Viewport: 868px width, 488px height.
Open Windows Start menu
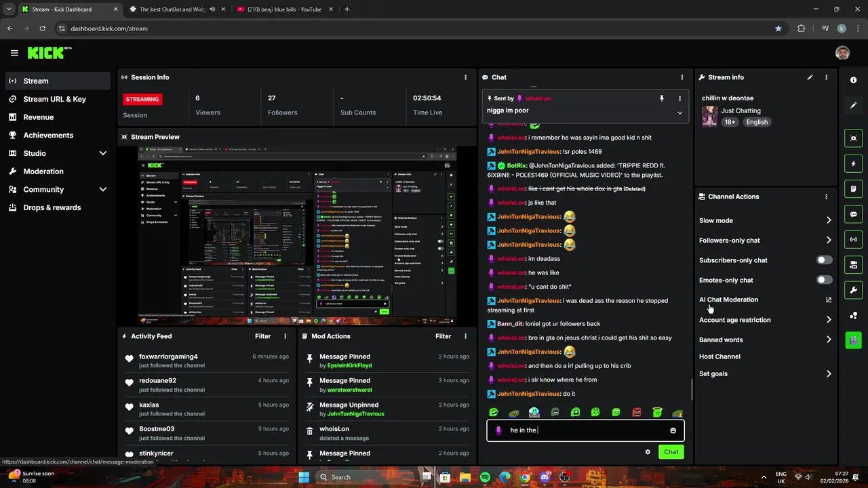tap(304, 477)
